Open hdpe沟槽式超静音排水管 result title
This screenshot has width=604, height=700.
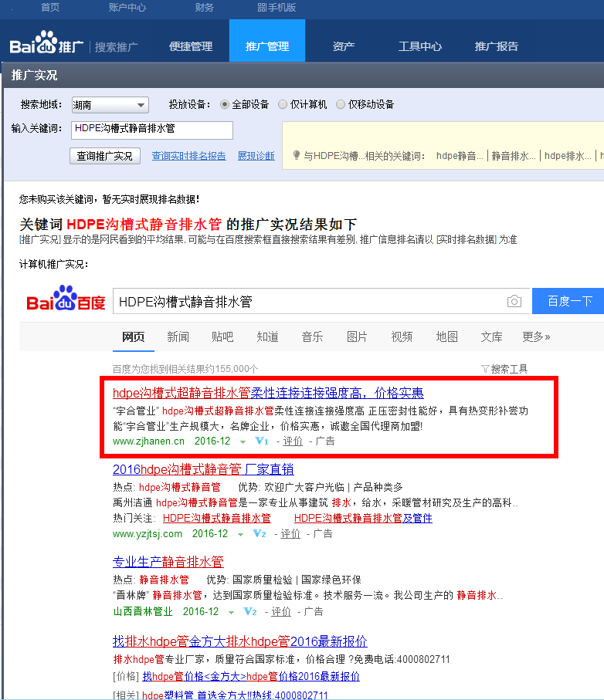(x=268, y=393)
